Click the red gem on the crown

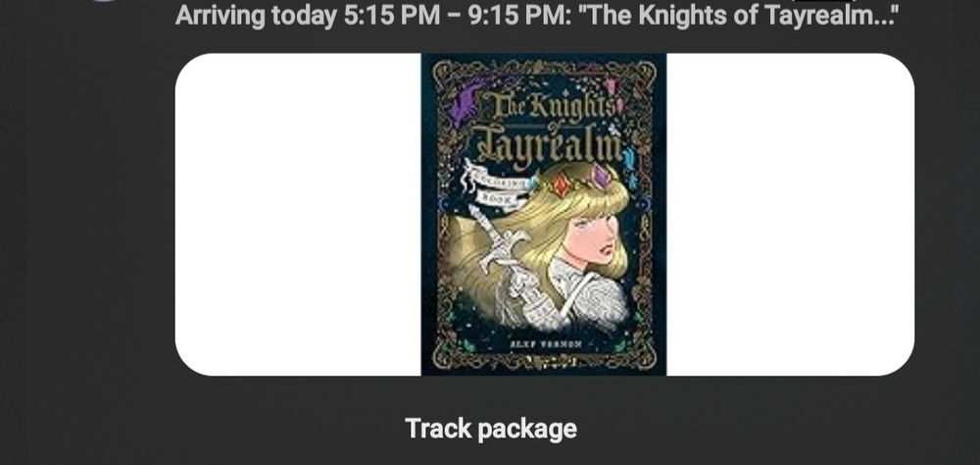(x=562, y=184)
